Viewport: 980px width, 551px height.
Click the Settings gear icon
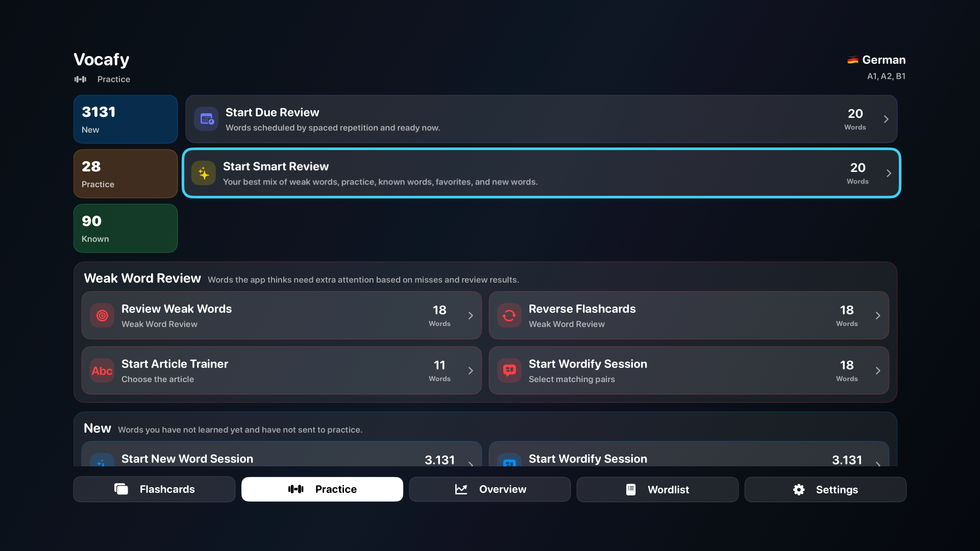(799, 490)
